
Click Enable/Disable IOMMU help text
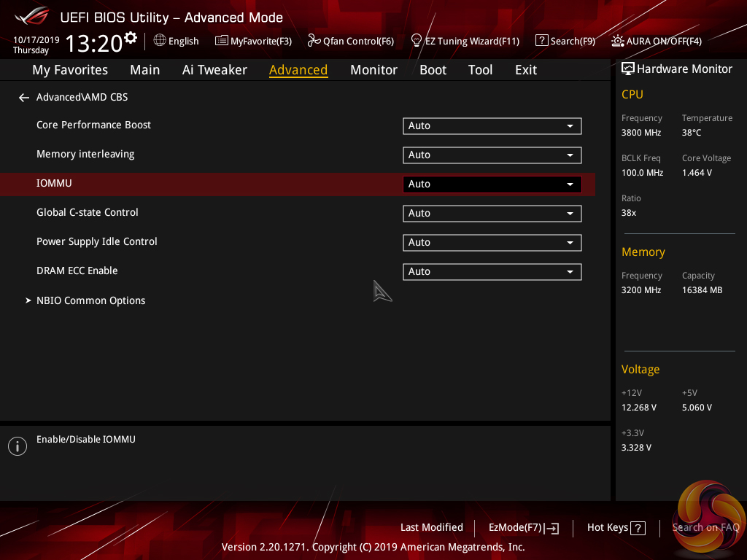[x=86, y=440]
